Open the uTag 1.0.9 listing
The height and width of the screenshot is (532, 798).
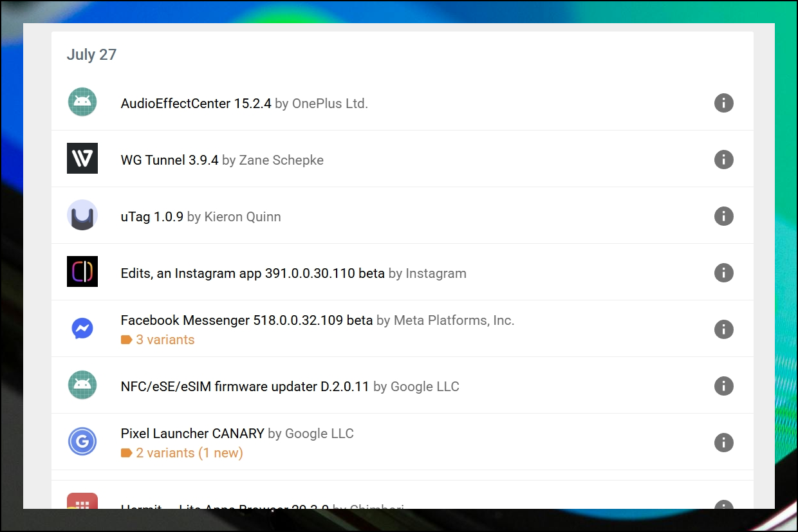point(152,217)
